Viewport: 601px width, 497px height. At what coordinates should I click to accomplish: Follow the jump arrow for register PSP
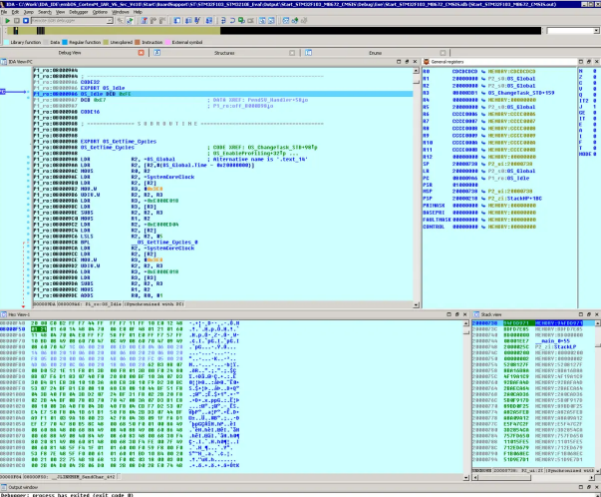coord(483,198)
